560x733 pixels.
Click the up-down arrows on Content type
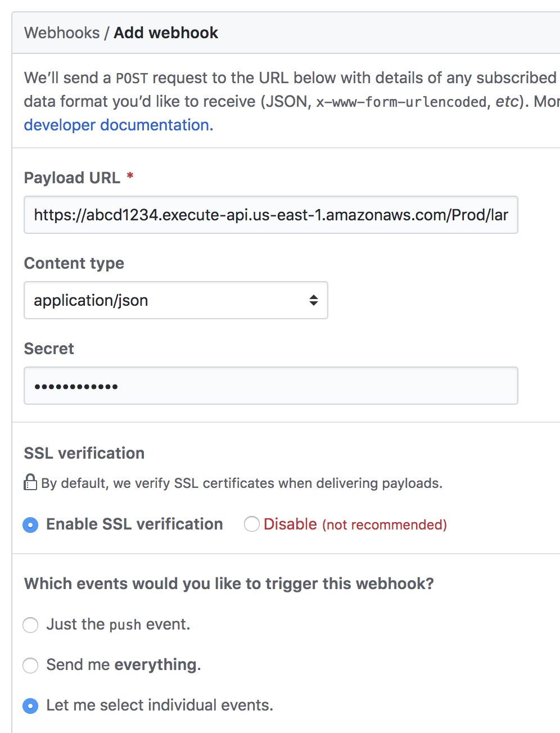314,300
